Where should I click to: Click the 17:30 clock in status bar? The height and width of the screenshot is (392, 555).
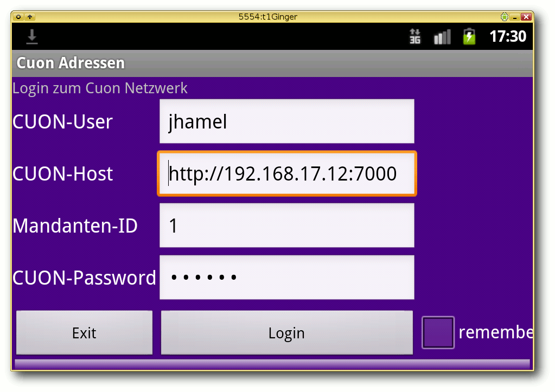click(x=507, y=36)
